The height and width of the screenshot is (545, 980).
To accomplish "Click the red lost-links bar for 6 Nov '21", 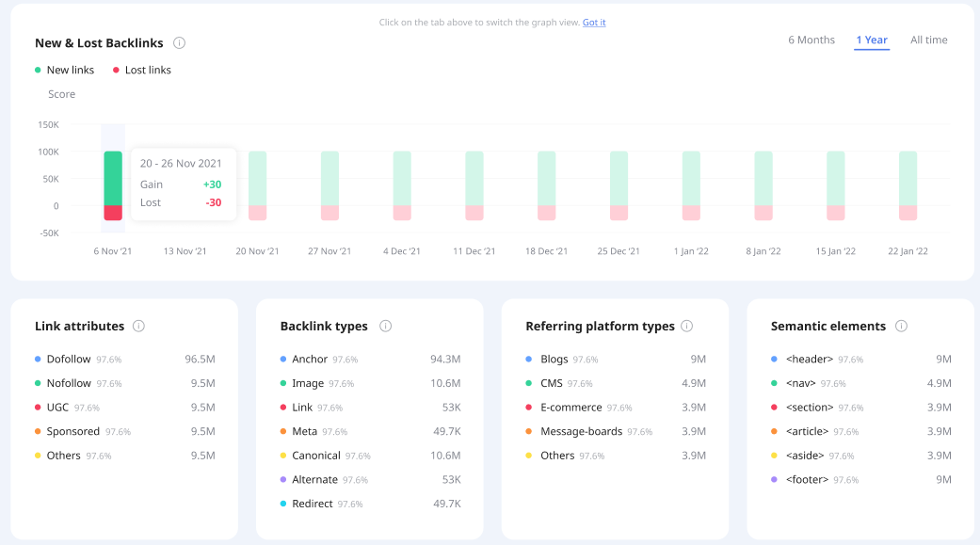I will click(113, 213).
